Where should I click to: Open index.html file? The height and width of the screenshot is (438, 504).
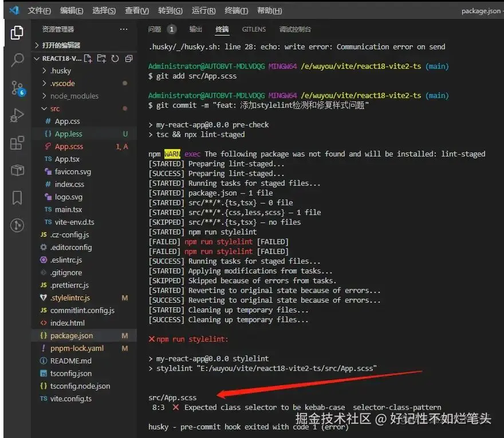84,323
